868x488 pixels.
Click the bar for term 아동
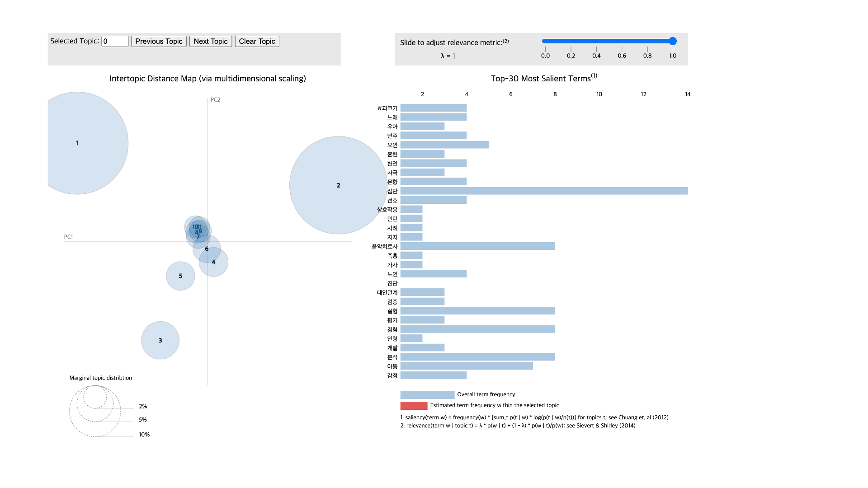[x=466, y=366]
